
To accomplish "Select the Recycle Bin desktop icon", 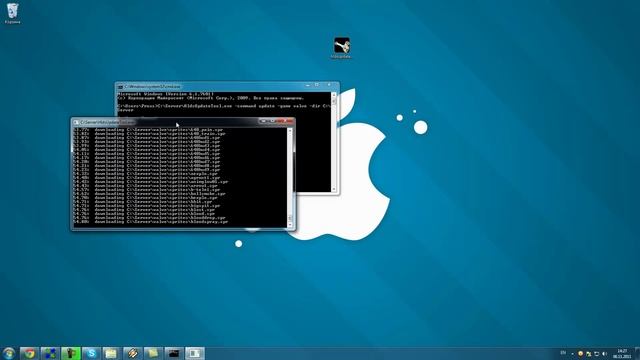I will click(13, 13).
